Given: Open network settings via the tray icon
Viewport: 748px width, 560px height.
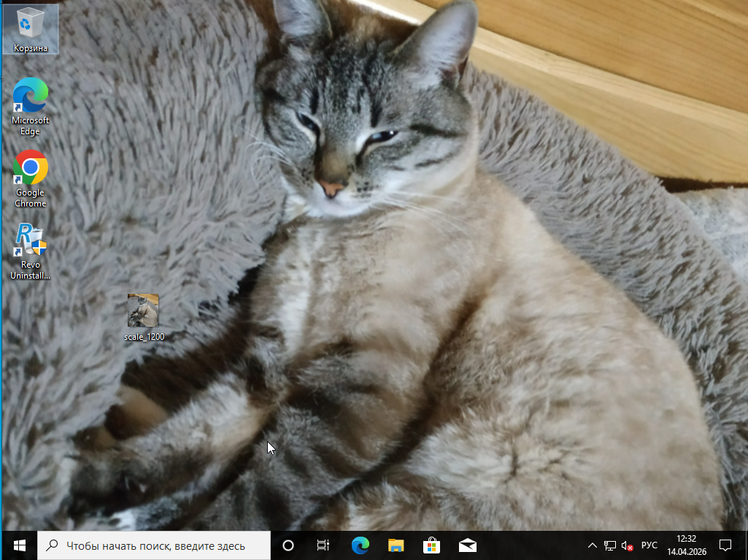Looking at the screenshot, I should 609,545.
